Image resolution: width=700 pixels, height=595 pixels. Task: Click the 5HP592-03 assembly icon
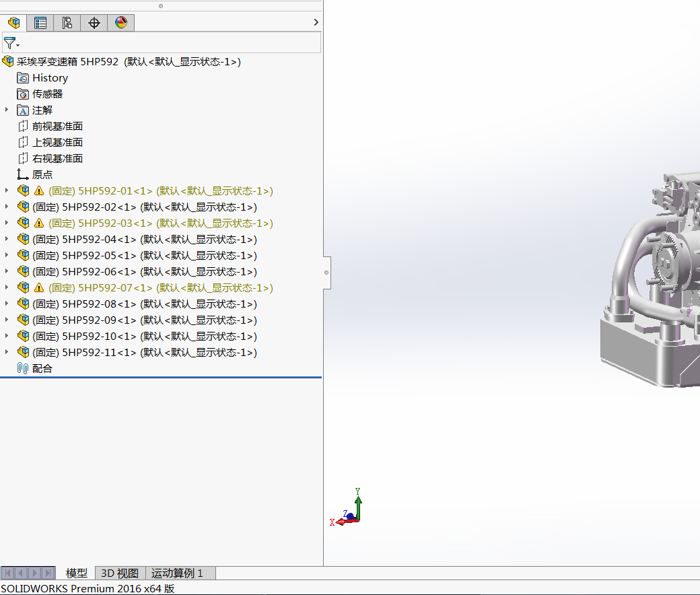coord(23,223)
